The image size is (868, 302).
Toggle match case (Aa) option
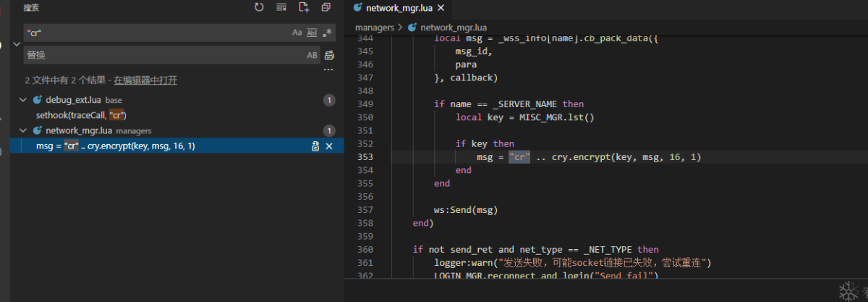pos(297,33)
